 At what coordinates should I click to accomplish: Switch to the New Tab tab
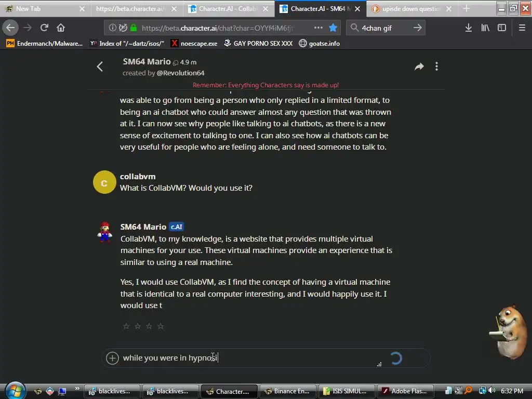(x=45, y=9)
